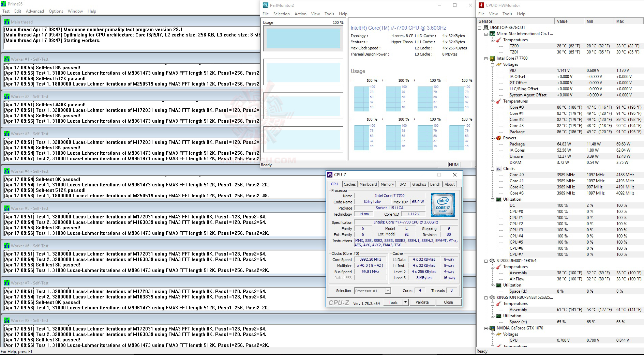Open the View menu in HWMonitor
This screenshot has height=355, width=644.
pyautogui.click(x=493, y=14)
